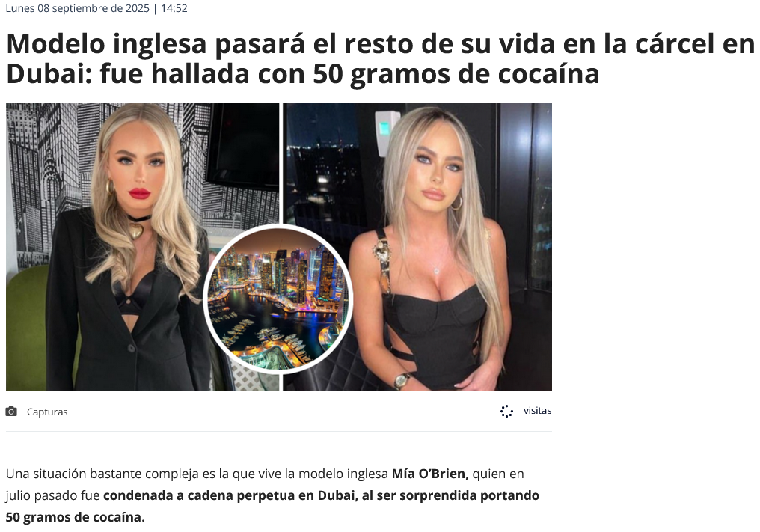Click the Capturas photo credit label
The width and height of the screenshot is (760, 532).
(47, 412)
